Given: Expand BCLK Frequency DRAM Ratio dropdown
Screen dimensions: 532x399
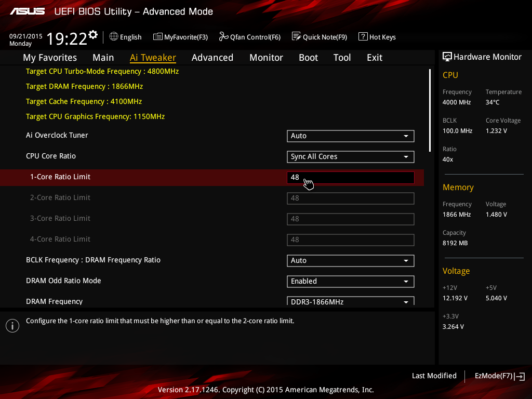Looking at the screenshot, I should coord(351,261).
